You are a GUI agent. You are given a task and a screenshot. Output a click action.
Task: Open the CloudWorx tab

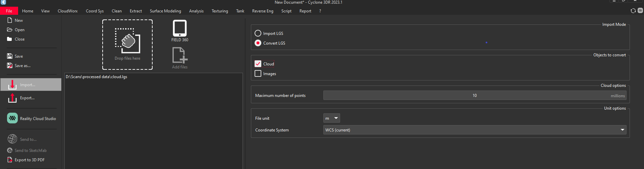coord(67,11)
